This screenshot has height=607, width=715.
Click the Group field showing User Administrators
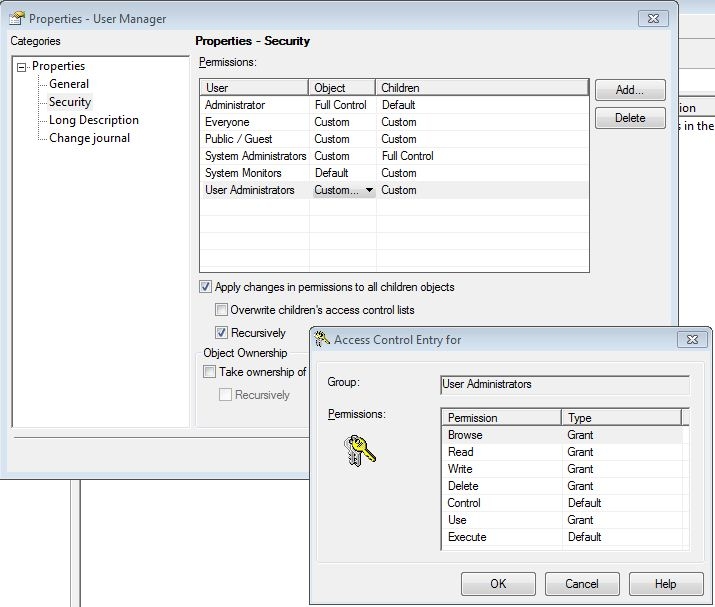click(564, 384)
